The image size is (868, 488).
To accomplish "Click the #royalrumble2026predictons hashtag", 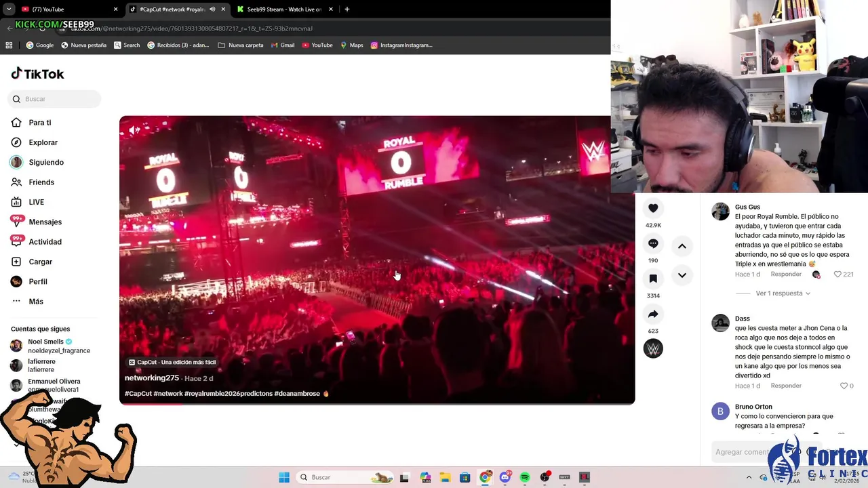I will (229, 393).
